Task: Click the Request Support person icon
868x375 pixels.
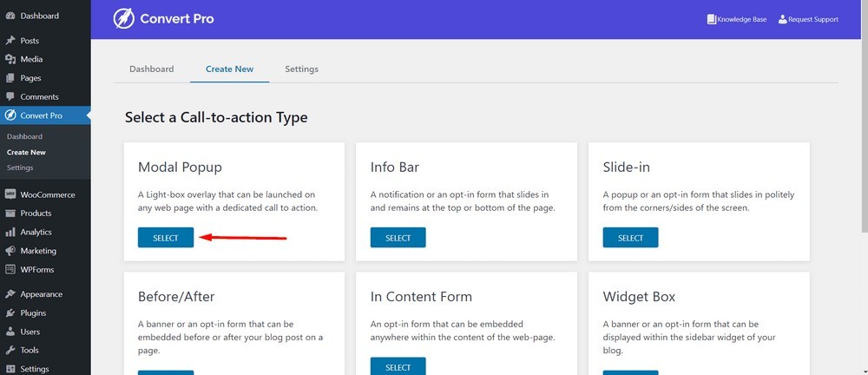Action: pyautogui.click(x=782, y=19)
